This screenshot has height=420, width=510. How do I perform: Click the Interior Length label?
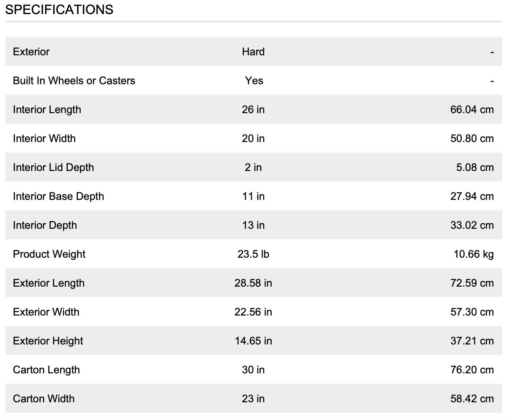47,110
